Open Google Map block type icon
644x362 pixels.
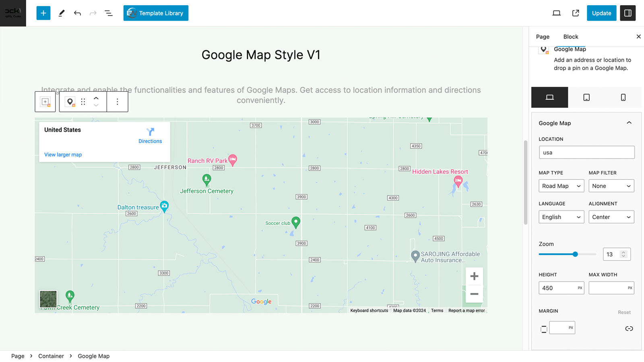pyautogui.click(x=70, y=102)
